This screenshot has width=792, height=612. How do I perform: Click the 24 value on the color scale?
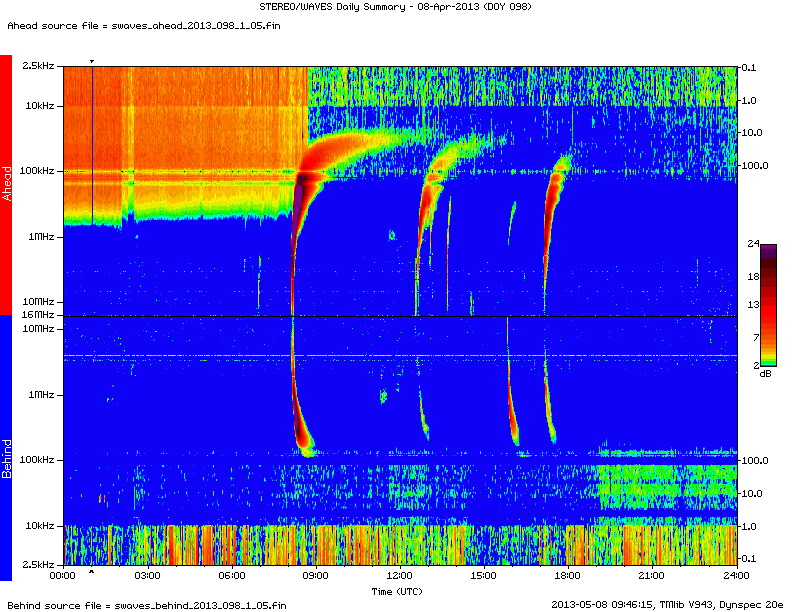click(755, 245)
